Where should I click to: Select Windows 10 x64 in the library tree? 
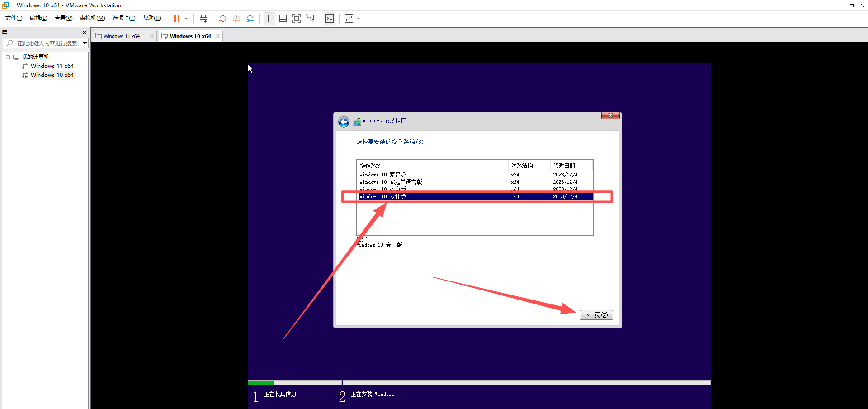[52, 75]
